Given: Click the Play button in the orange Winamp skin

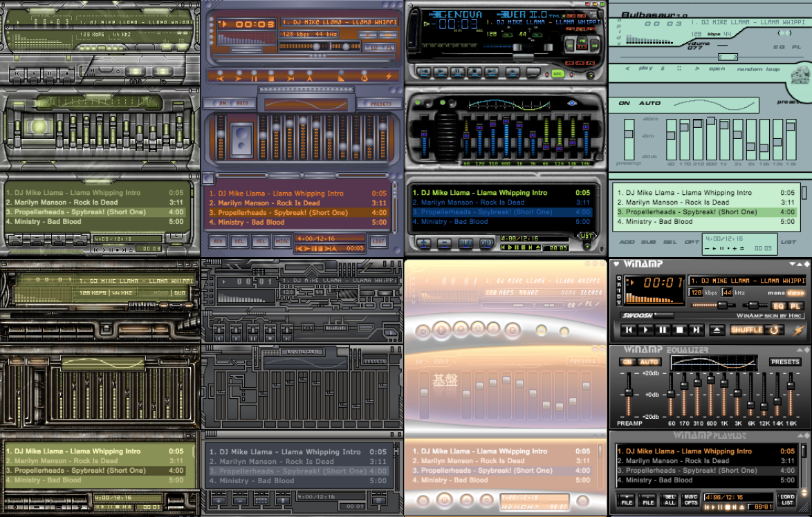Looking at the screenshot, I should [x=646, y=330].
